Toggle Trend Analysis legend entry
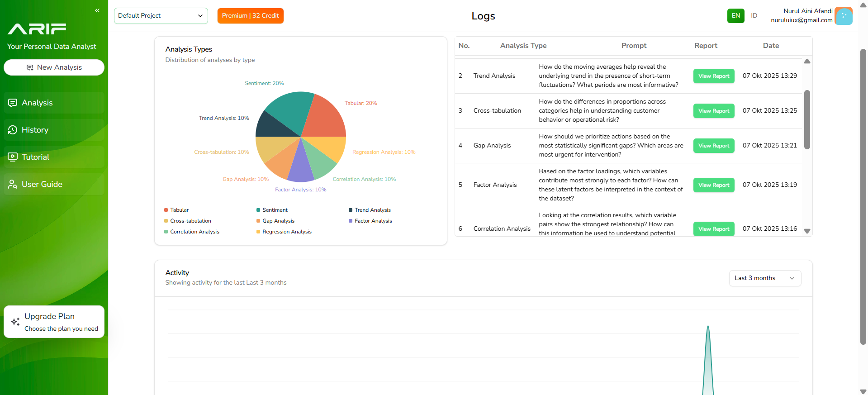 [x=370, y=210]
